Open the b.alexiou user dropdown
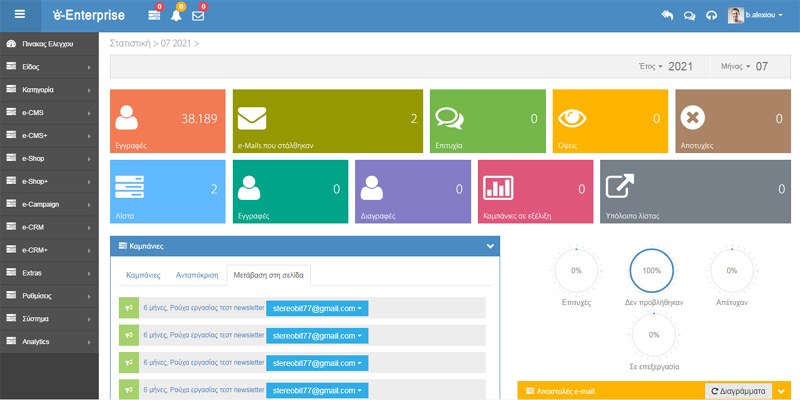The height and width of the screenshot is (400, 800). (x=755, y=15)
